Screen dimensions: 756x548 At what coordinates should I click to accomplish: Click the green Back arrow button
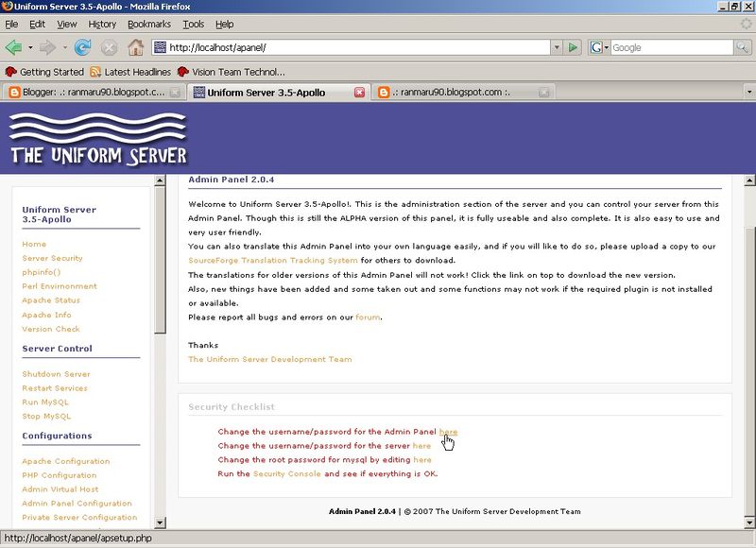(13, 47)
